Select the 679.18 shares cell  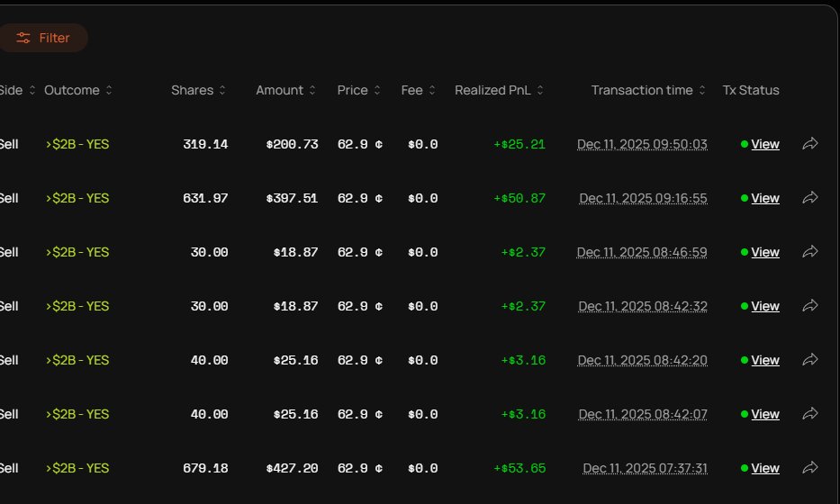205,468
